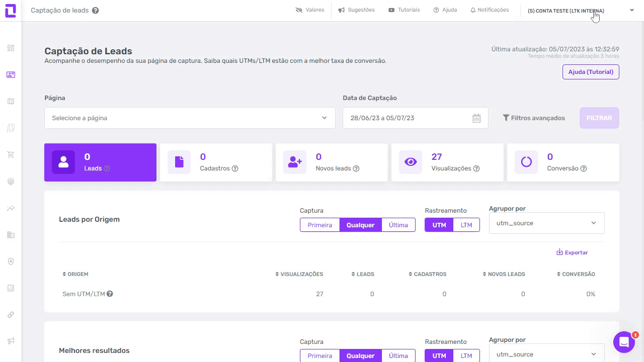Select Qualquer capture in Leads por Origem
Screen dimensions: 644x362
(x=361, y=225)
